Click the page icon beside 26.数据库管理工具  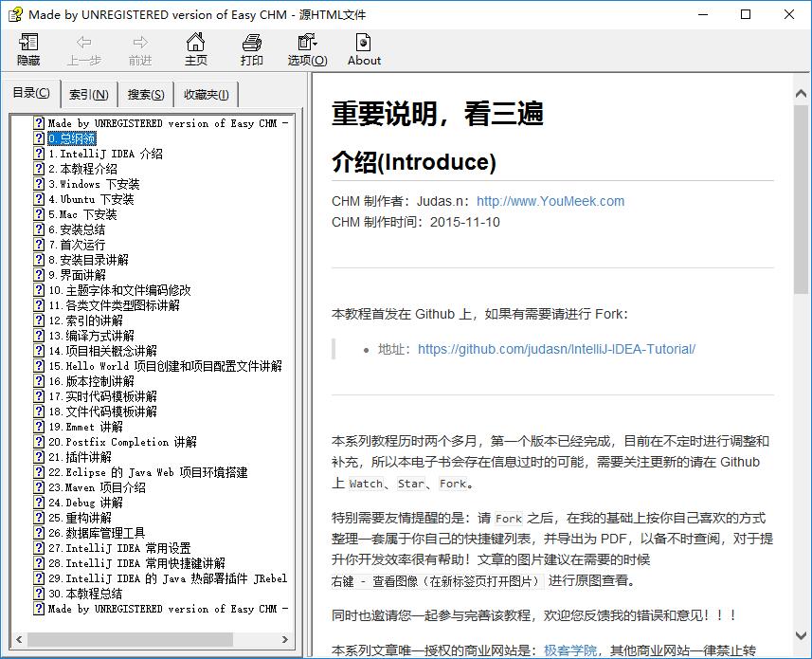(39, 532)
